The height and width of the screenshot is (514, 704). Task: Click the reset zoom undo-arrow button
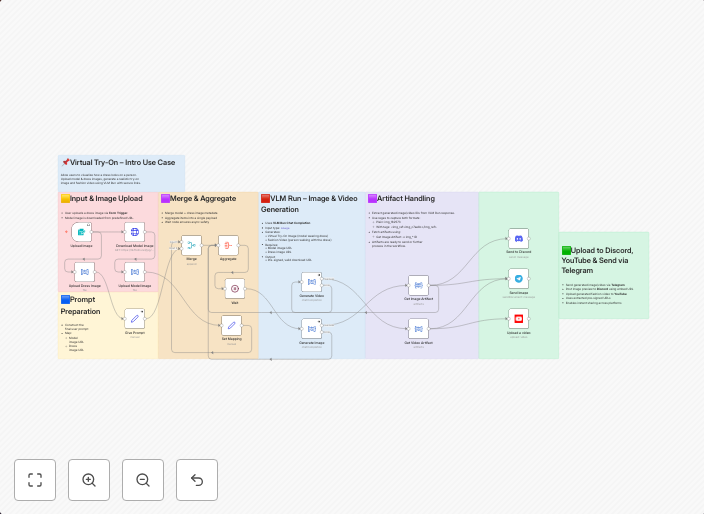pyautogui.click(x=197, y=480)
